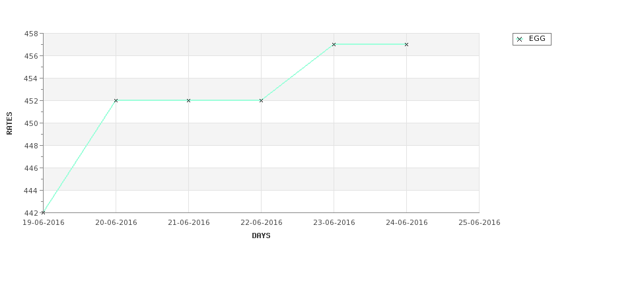Click the 450 y-axis tick label
This screenshot has height=283, width=644.
pyautogui.click(x=31, y=123)
